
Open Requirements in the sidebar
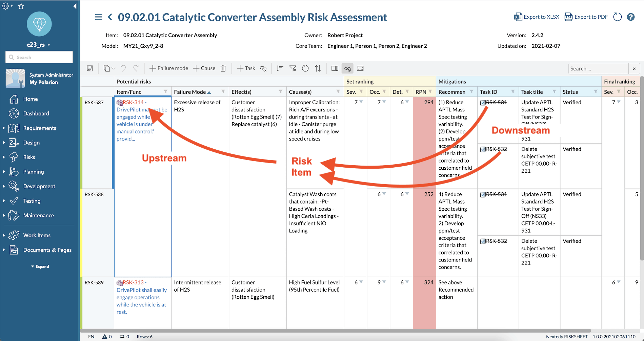[x=40, y=128]
